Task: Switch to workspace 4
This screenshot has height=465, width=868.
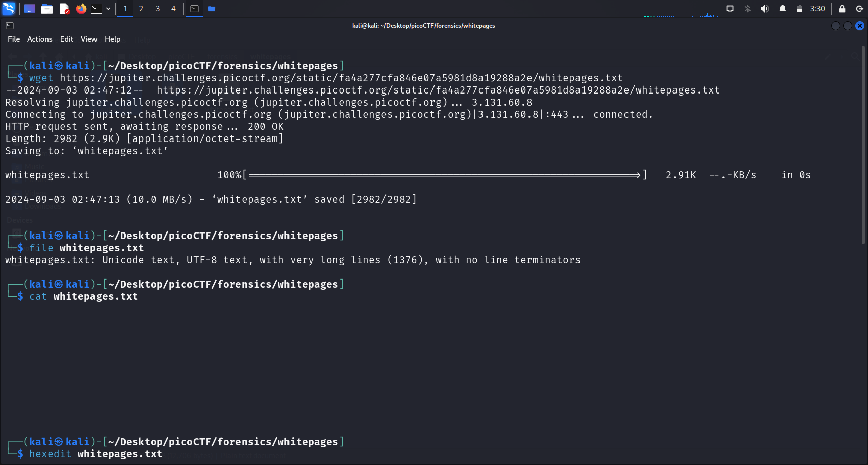Action: [x=173, y=9]
